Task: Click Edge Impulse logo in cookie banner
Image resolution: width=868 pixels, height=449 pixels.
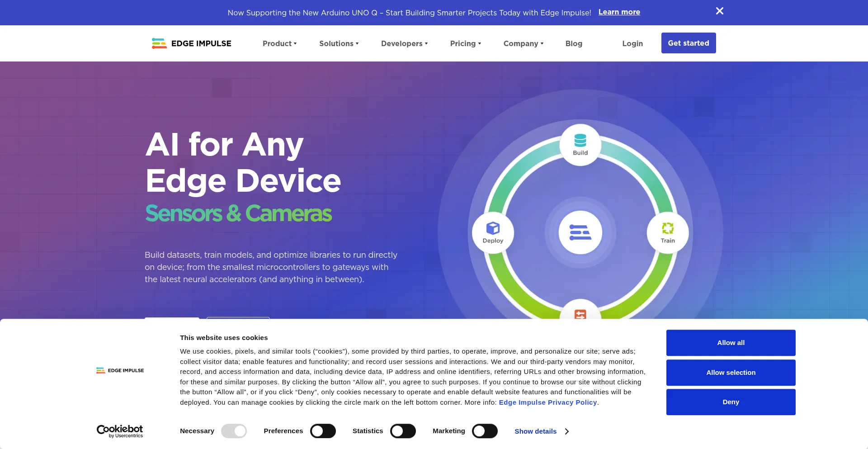Action: click(120, 370)
